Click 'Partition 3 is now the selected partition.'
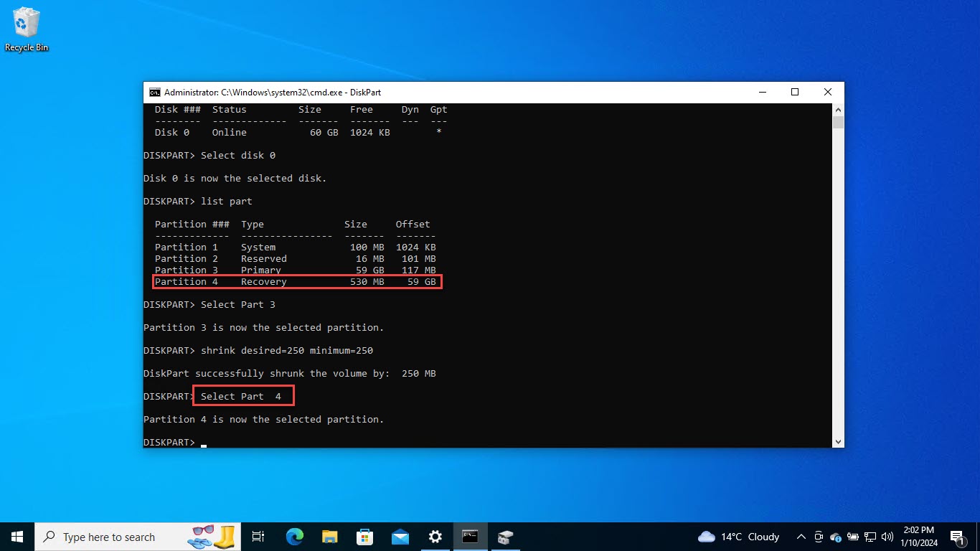980x551 pixels. tap(264, 328)
